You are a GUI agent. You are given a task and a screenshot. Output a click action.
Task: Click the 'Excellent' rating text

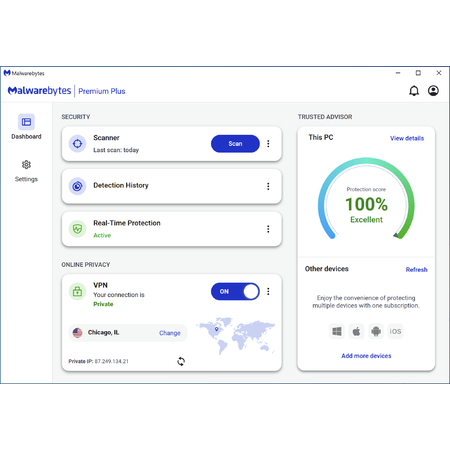pyautogui.click(x=366, y=219)
